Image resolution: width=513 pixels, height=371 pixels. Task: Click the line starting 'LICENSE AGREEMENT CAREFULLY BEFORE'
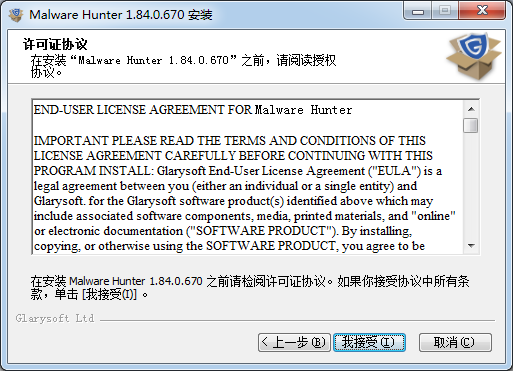(233, 156)
